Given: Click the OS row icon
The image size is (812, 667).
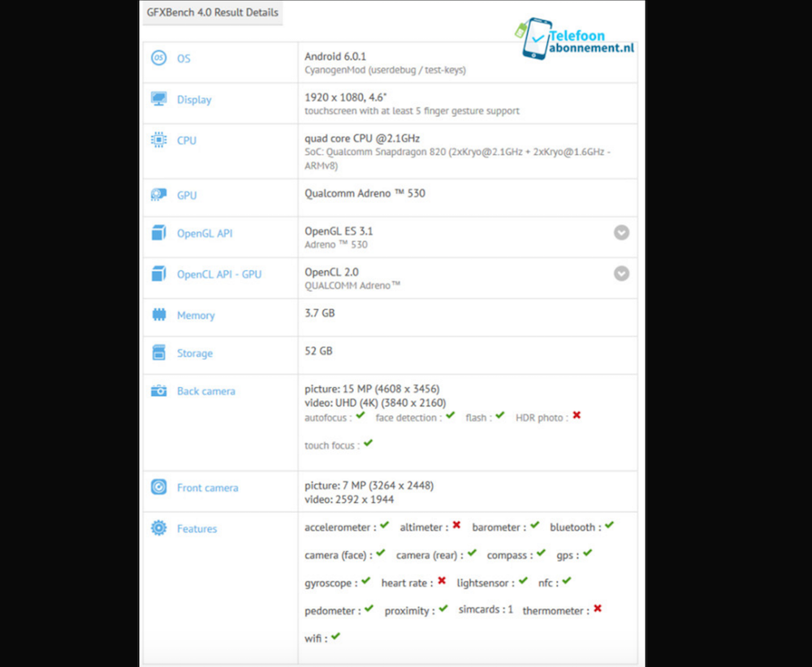Looking at the screenshot, I should [x=159, y=58].
